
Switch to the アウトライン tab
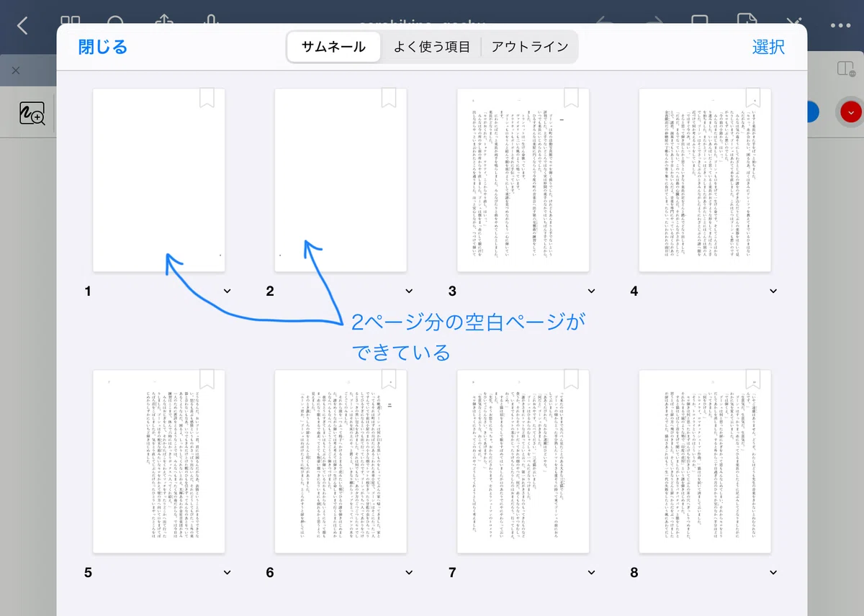pos(530,47)
